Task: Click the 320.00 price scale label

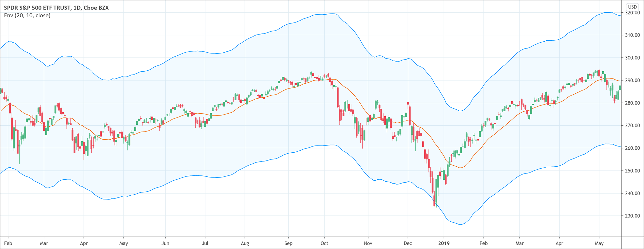Action: pyautogui.click(x=633, y=13)
